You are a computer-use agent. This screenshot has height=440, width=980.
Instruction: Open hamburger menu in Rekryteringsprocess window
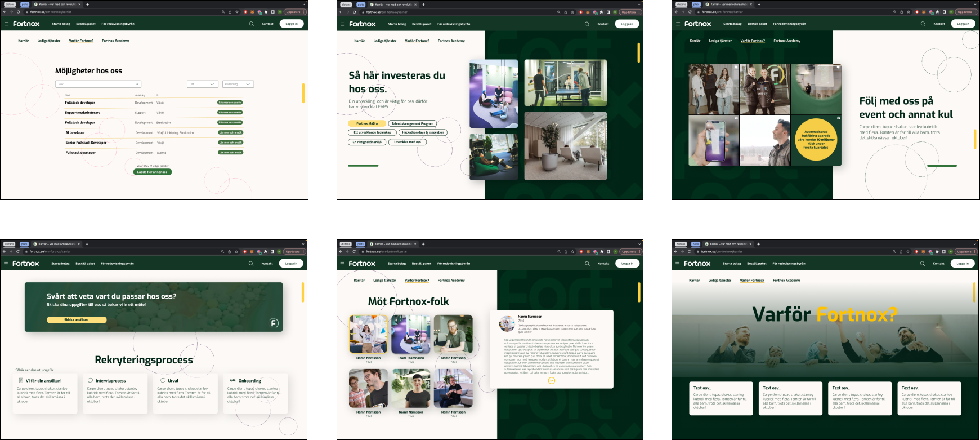[6, 263]
